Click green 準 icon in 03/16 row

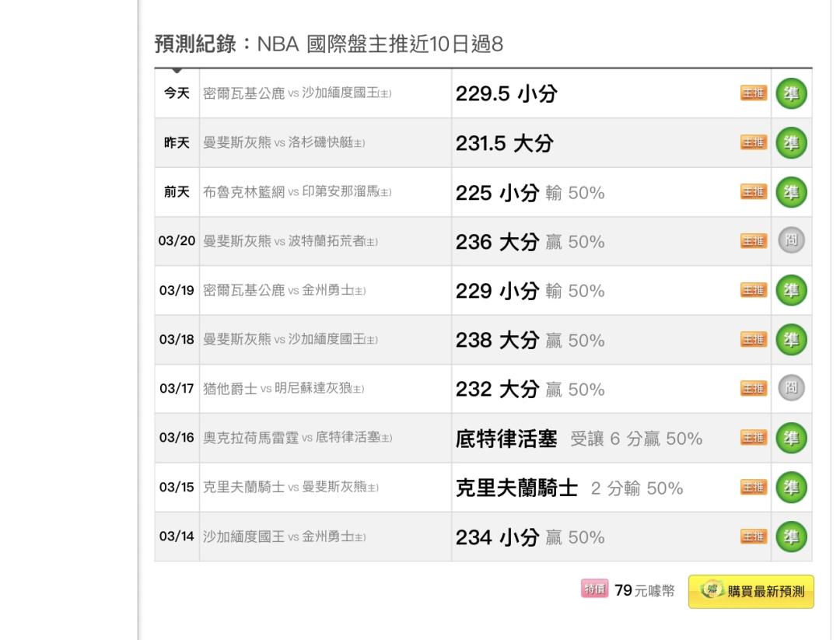(793, 439)
